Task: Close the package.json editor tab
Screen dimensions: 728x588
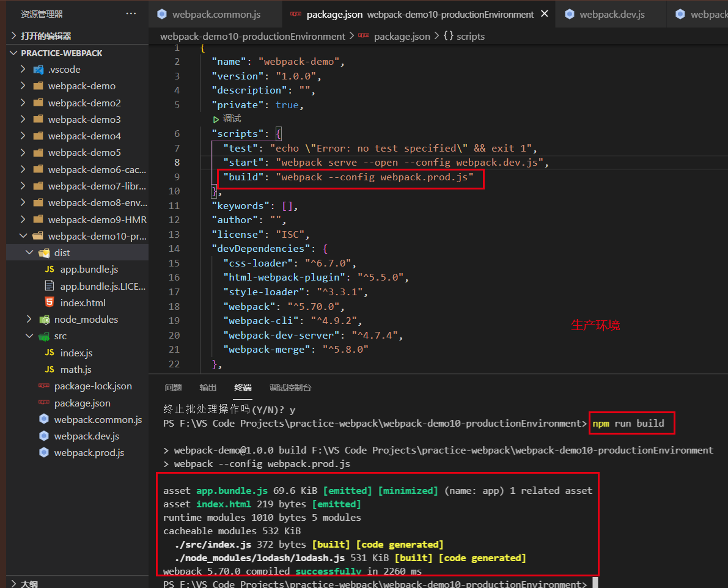Action: [545, 13]
